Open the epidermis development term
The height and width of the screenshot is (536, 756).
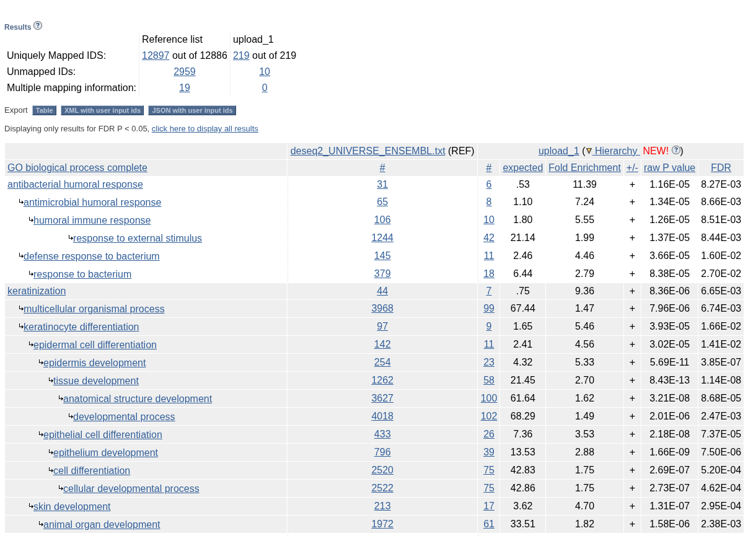tap(94, 362)
